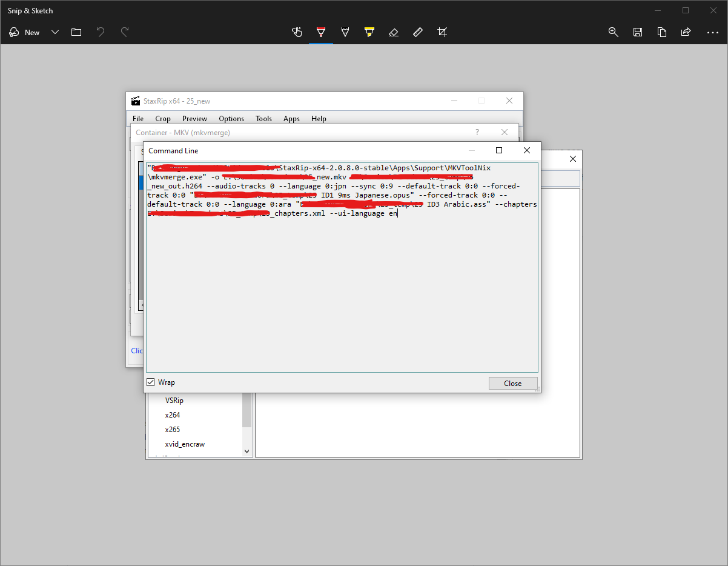Select the Eraser tool

pos(394,32)
